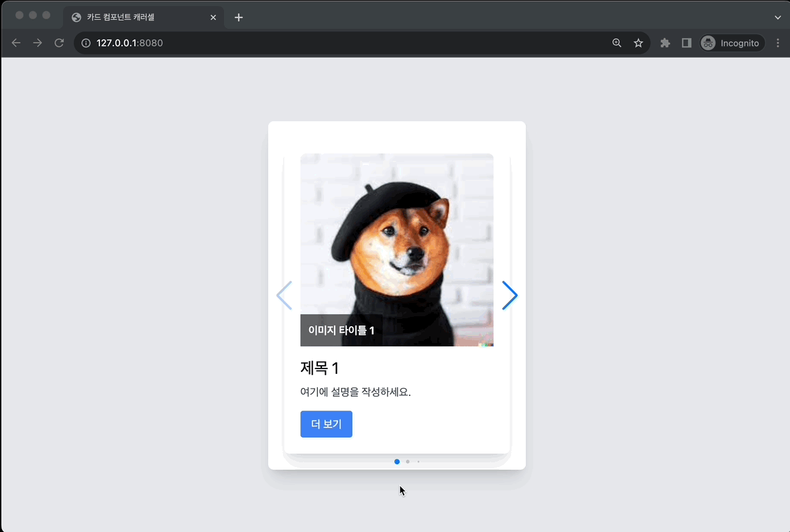Image resolution: width=790 pixels, height=532 pixels.
Task: Click the address bar URL 127.0.0.1:8080
Action: pos(129,44)
